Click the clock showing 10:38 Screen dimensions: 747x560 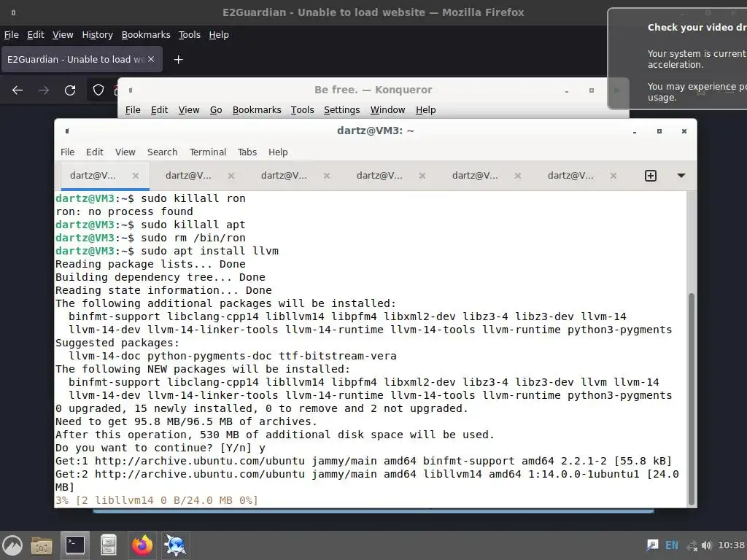click(x=731, y=545)
